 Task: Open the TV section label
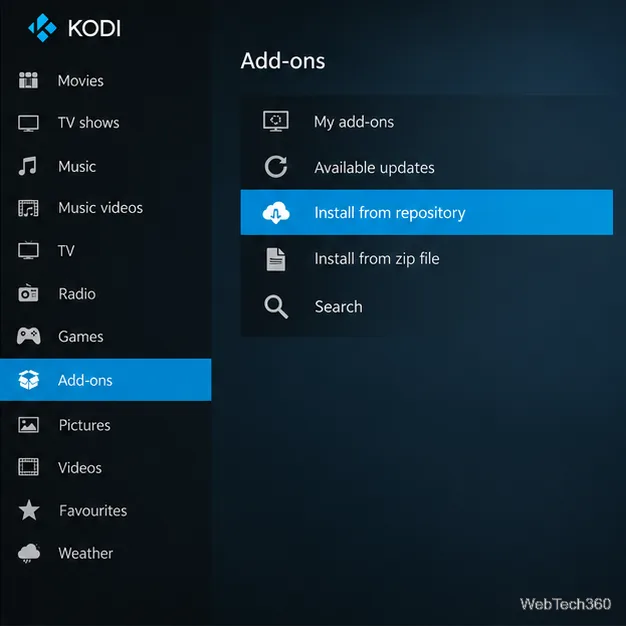(x=66, y=251)
